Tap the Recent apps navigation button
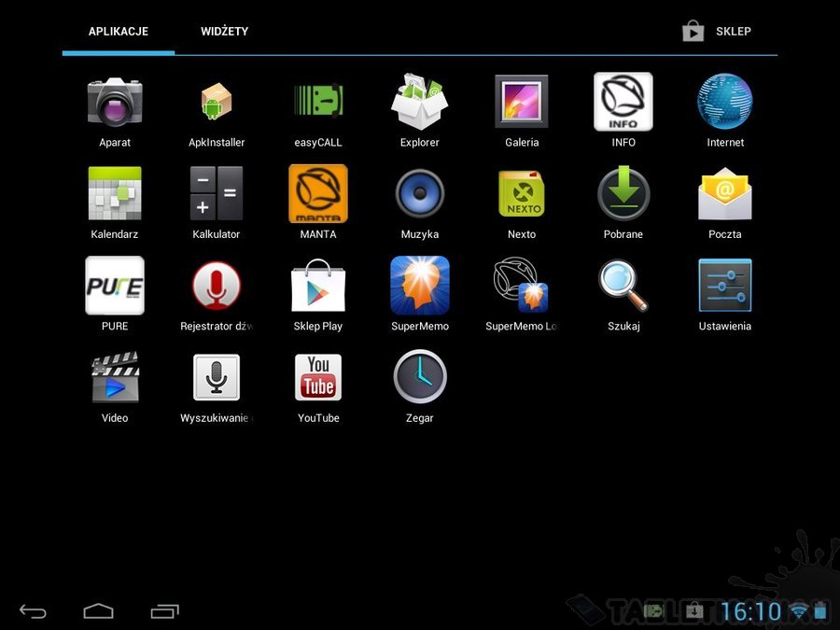The height and width of the screenshot is (630, 840). pos(164,611)
